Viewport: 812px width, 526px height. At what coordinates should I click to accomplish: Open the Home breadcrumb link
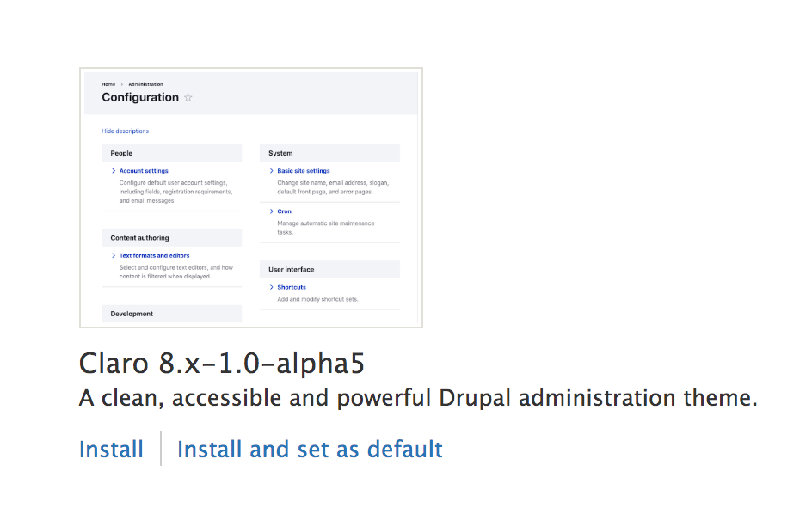tap(108, 83)
